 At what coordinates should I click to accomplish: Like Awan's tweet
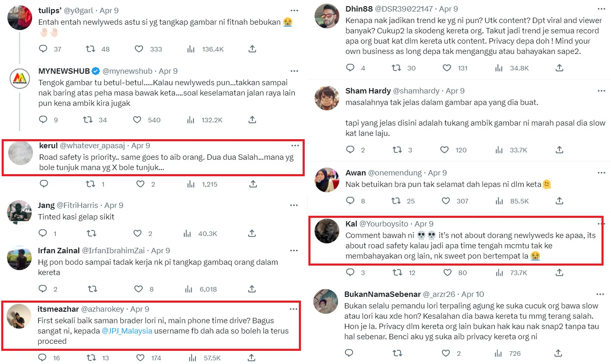click(x=446, y=201)
